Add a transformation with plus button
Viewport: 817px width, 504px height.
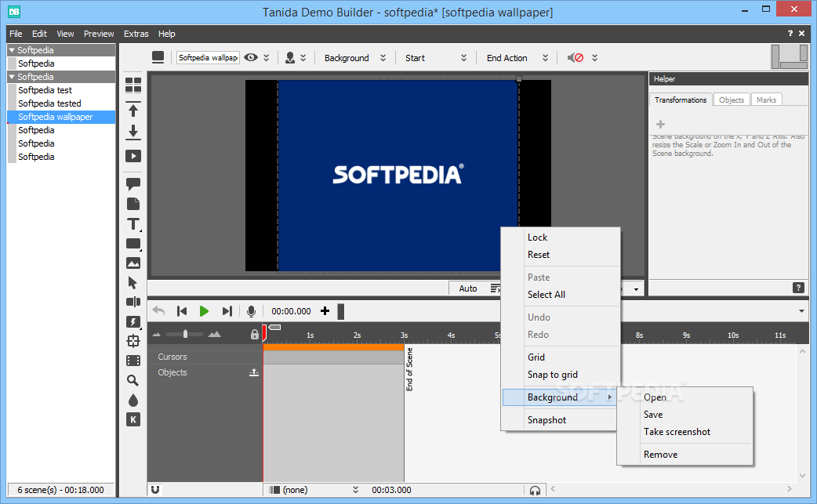click(x=660, y=124)
